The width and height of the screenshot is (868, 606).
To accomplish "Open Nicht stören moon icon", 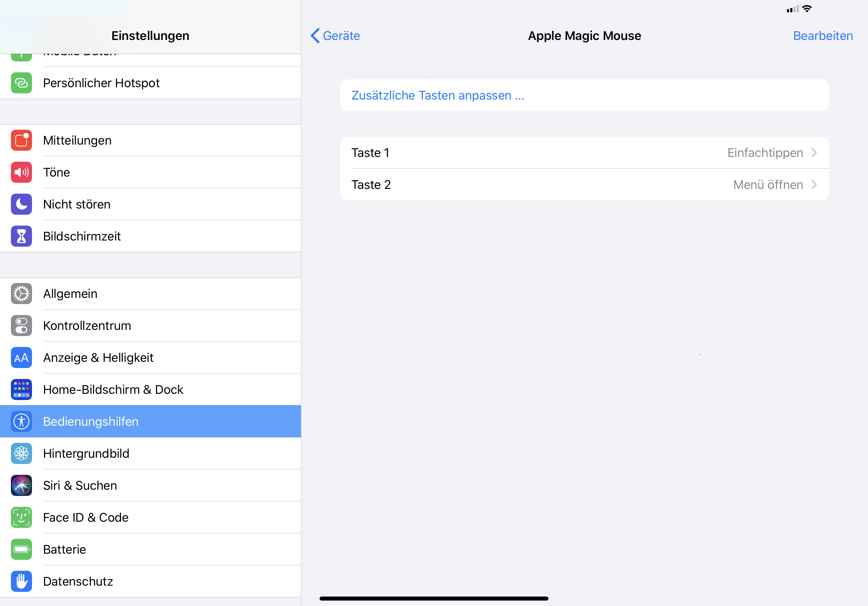I will 21,204.
